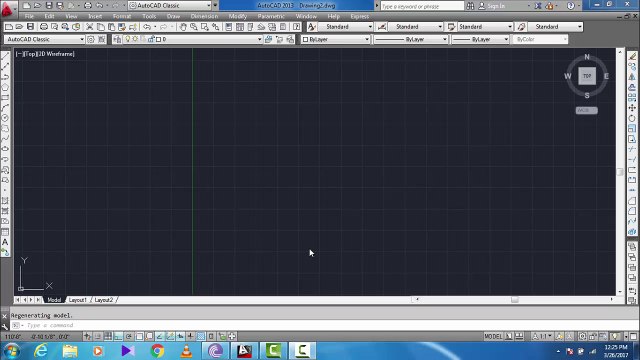Image resolution: width=640 pixels, height=360 pixels.
Task: Click the Dimension Style icon
Action: pos(382,27)
